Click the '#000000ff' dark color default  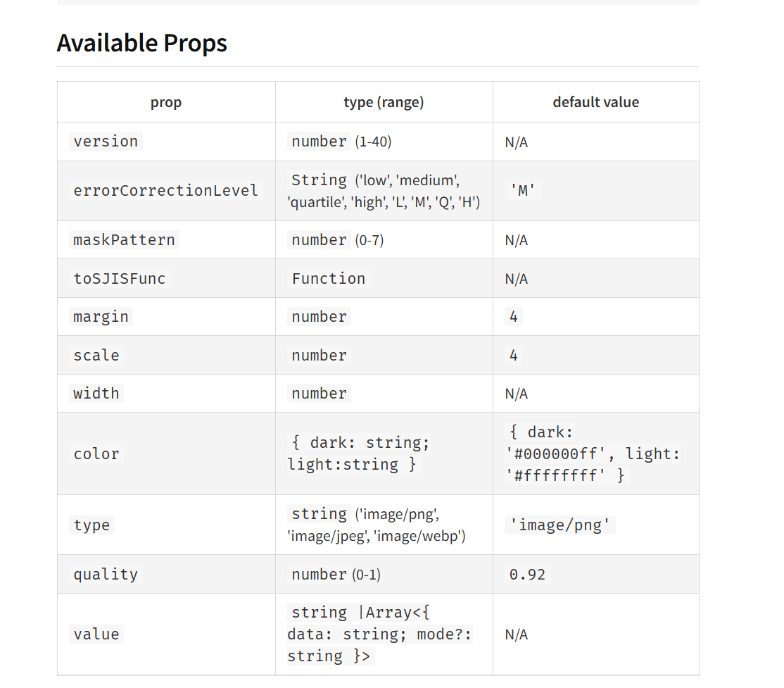(555, 454)
